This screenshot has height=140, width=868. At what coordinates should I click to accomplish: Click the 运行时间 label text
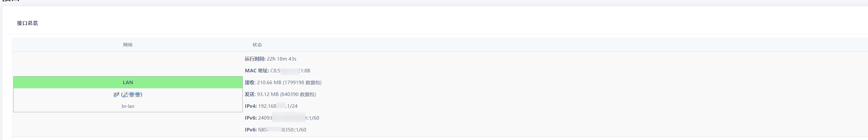(255, 59)
